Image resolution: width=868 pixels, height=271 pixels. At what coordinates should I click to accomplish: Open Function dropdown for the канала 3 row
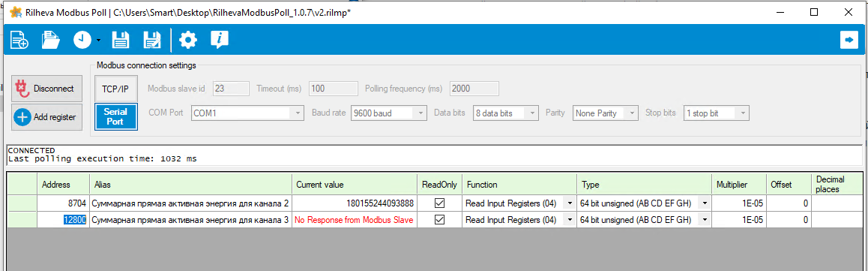point(569,220)
